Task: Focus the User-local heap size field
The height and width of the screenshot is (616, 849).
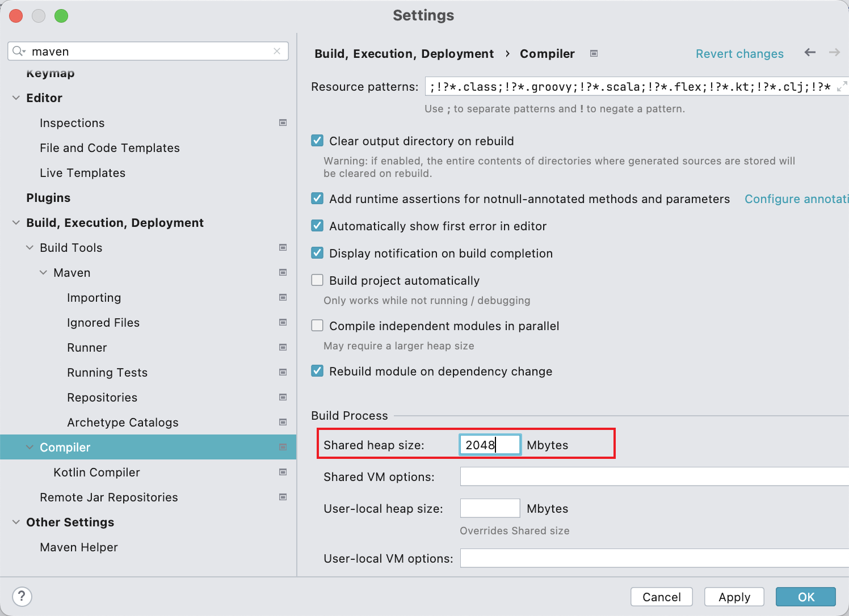Action: tap(490, 508)
